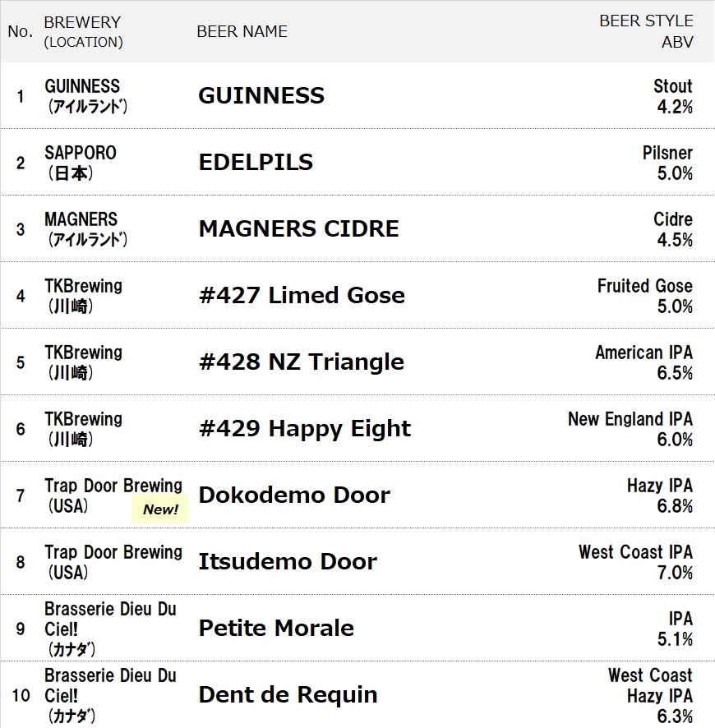Select Itsudemo Door beer name
The width and height of the screenshot is (715, 728).
(288, 562)
